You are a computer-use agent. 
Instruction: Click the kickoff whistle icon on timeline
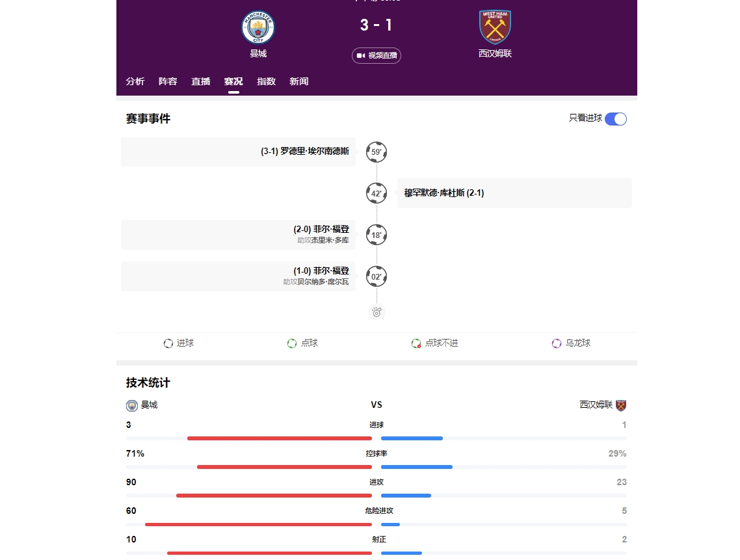377,312
